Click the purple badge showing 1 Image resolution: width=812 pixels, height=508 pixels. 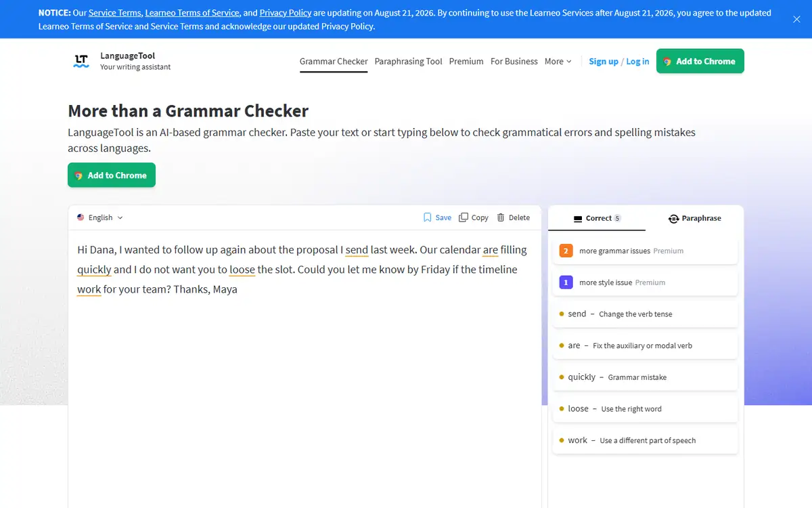click(566, 282)
